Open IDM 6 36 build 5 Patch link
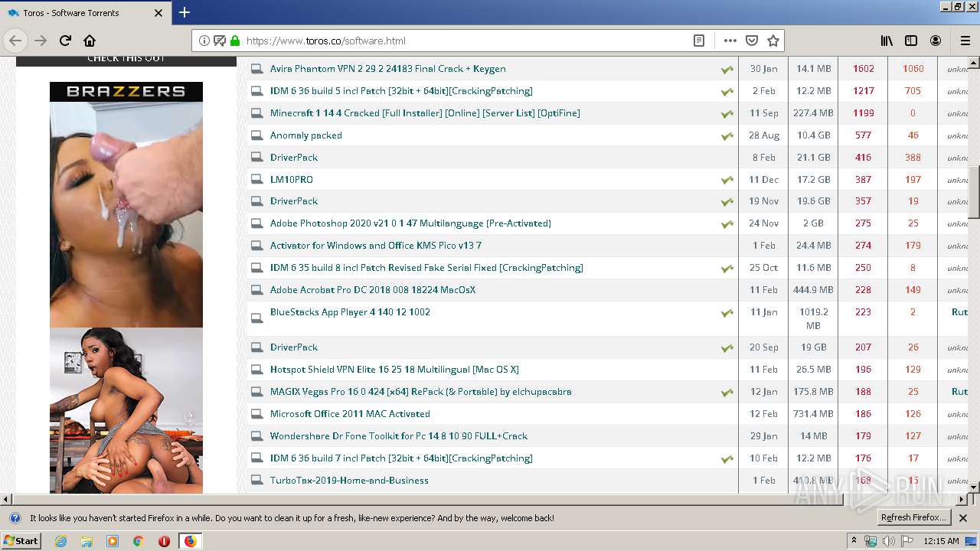This screenshot has width=980, height=551. pyautogui.click(x=401, y=91)
